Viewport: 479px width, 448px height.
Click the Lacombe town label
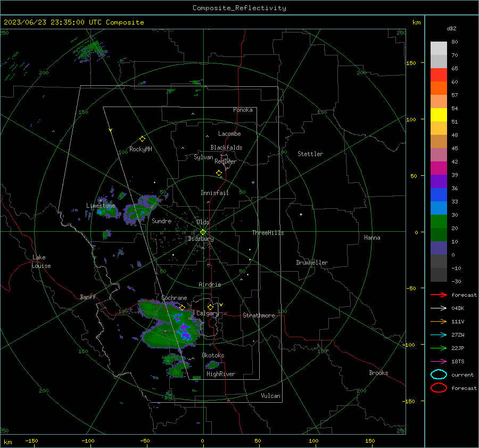(229, 134)
